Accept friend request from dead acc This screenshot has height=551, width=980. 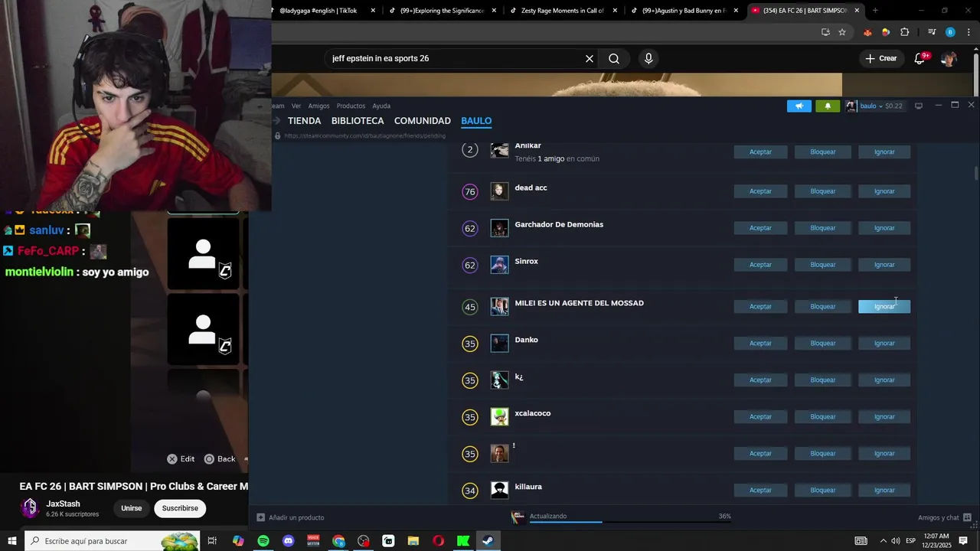tap(760, 191)
